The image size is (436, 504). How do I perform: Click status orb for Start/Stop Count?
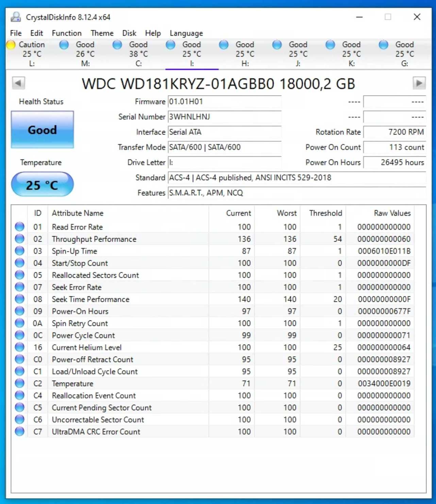(20, 263)
